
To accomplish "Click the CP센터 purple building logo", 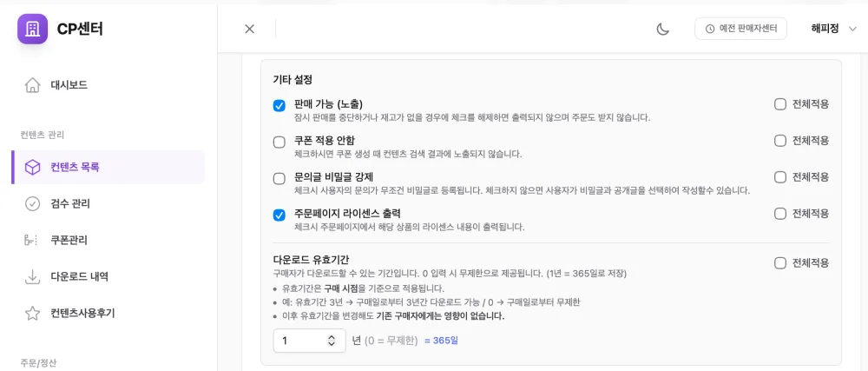I will point(33,29).
